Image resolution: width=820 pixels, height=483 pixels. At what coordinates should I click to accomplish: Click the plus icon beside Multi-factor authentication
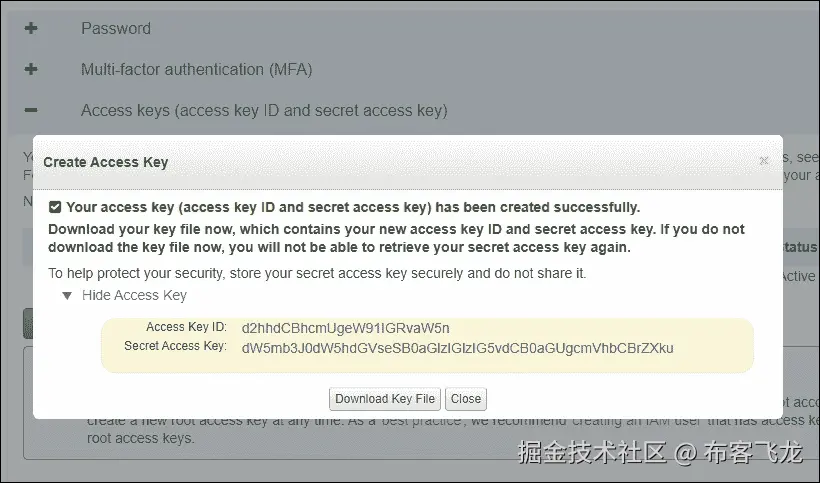coord(31,70)
